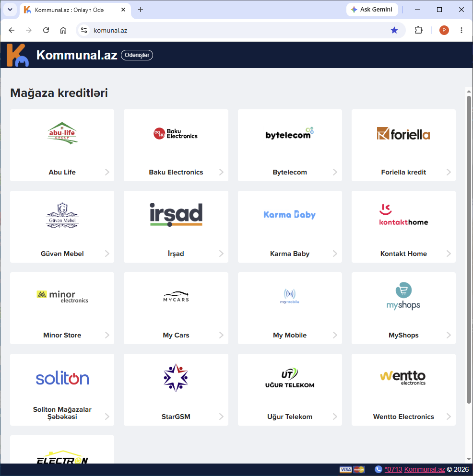Viewport: 473px width, 476px height.
Task: Open the Uğur Telekom UT logo
Action: coord(290,378)
